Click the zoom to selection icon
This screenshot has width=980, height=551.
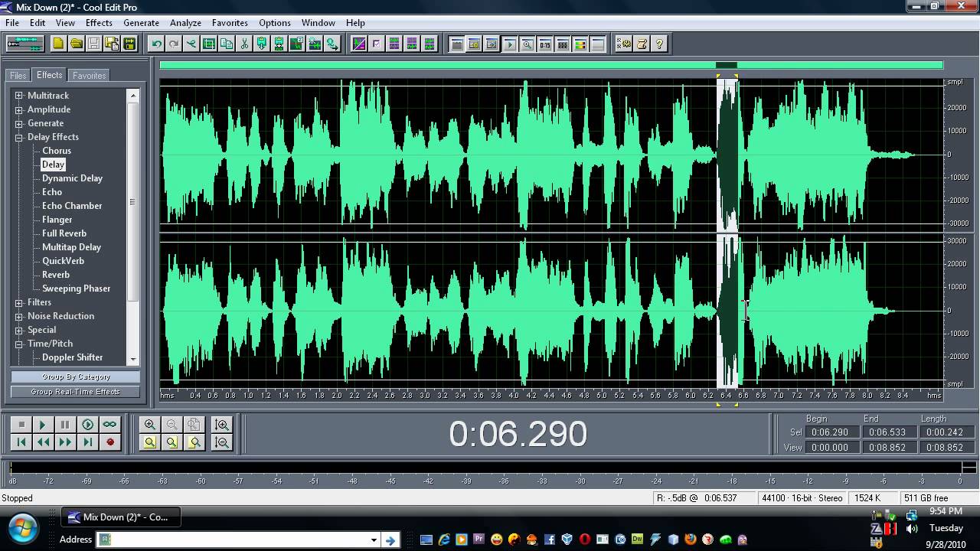click(x=150, y=442)
